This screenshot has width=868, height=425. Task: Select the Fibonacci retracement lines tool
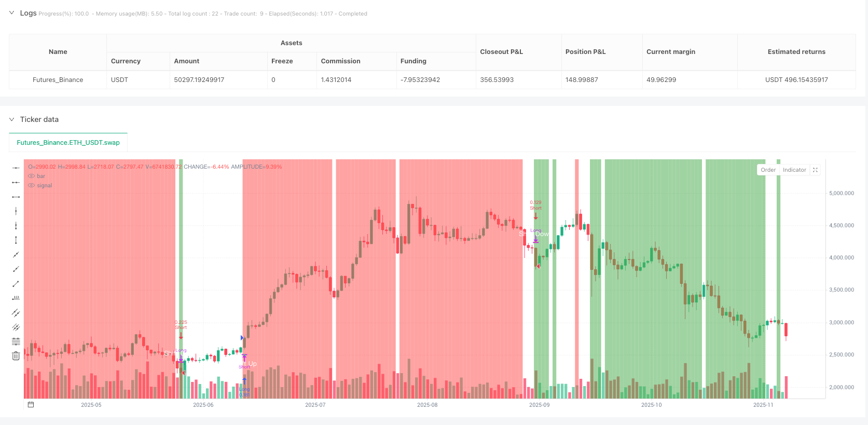[x=16, y=341]
